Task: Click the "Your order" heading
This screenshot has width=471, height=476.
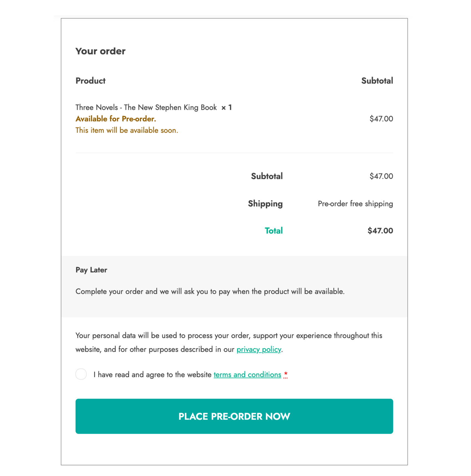Action: pyautogui.click(x=100, y=51)
